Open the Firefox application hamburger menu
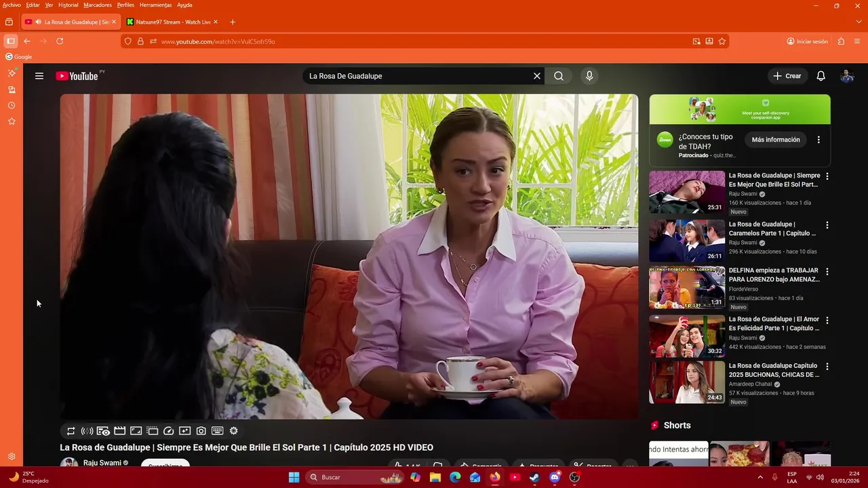This screenshot has height=488, width=868. coord(858,41)
